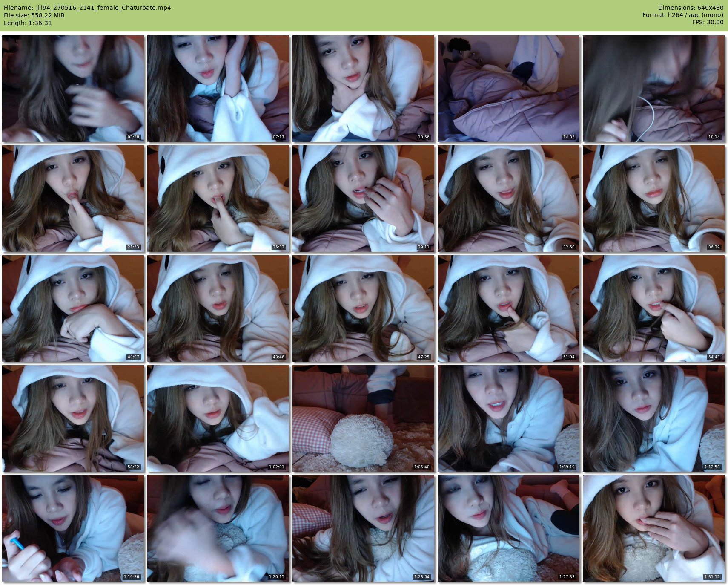Select the thumbnail marked 1:02:01
Viewport: 728px width, 585px height.
point(218,418)
